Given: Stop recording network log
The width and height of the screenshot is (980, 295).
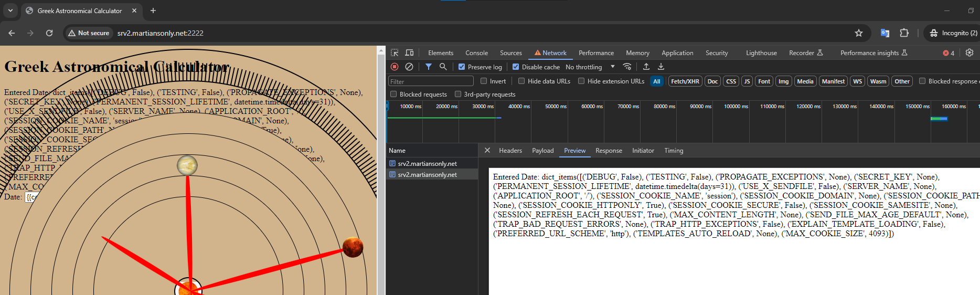Looking at the screenshot, I should click(x=395, y=67).
